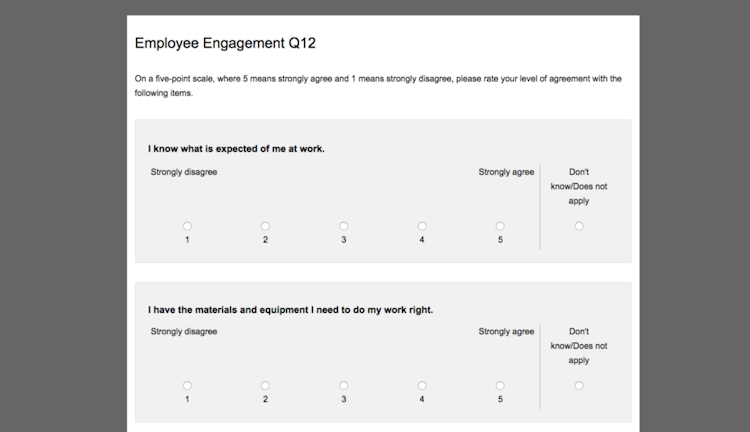Select rating 2 for materials and equipment question

pos(265,385)
